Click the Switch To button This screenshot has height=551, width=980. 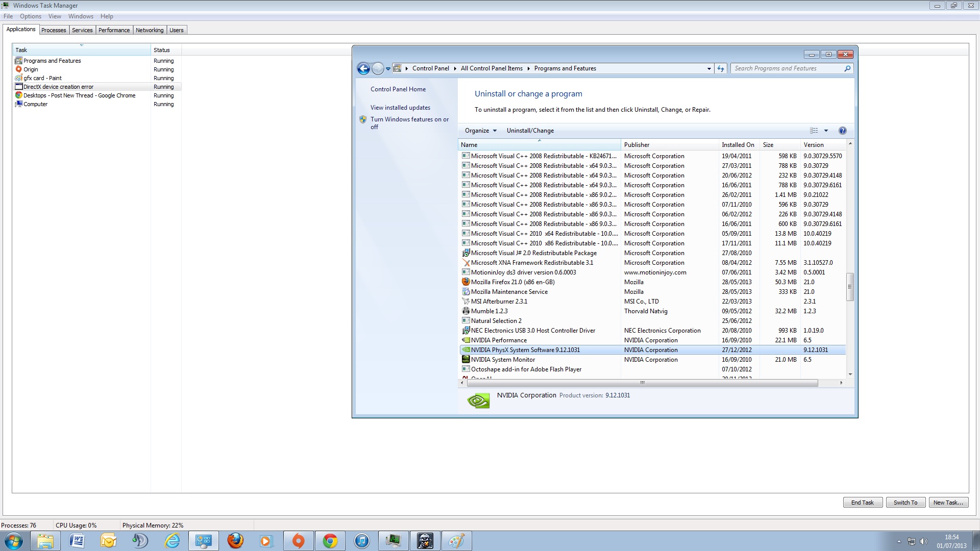pyautogui.click(x=905, y=503)
